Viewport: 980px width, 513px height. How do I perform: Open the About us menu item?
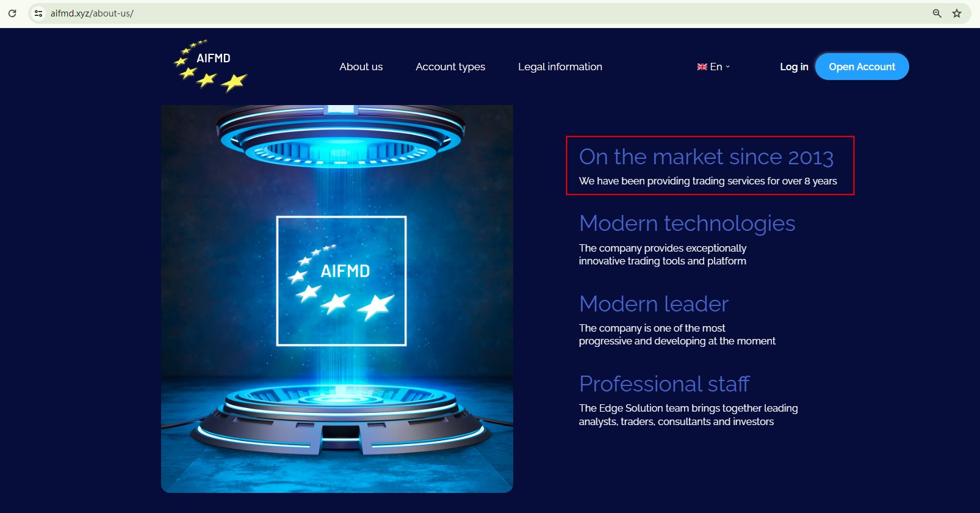click(361, 67)
